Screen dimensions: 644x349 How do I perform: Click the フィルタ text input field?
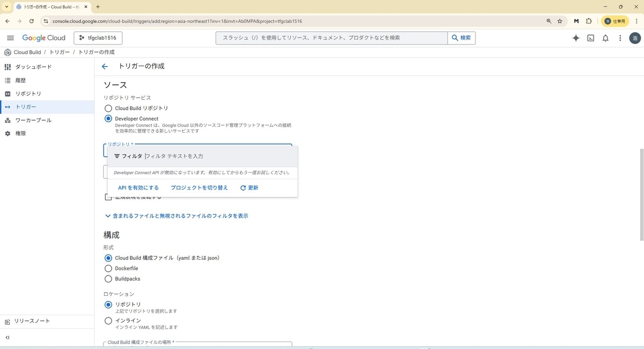click(219, 156)
